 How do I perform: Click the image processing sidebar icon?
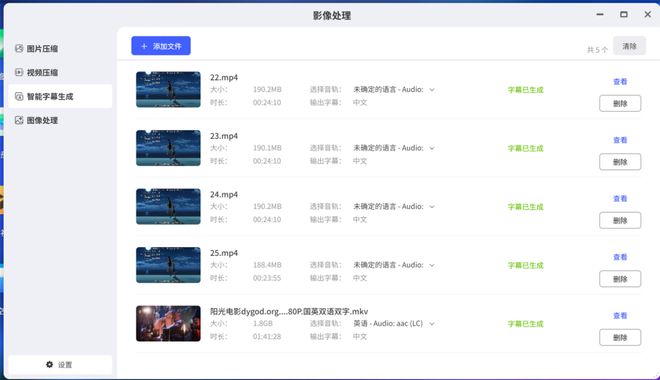click(19, 120)
